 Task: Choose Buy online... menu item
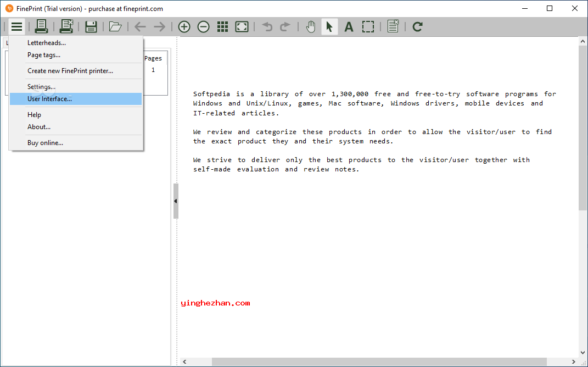pyautogui.click(x=76, y=143)
